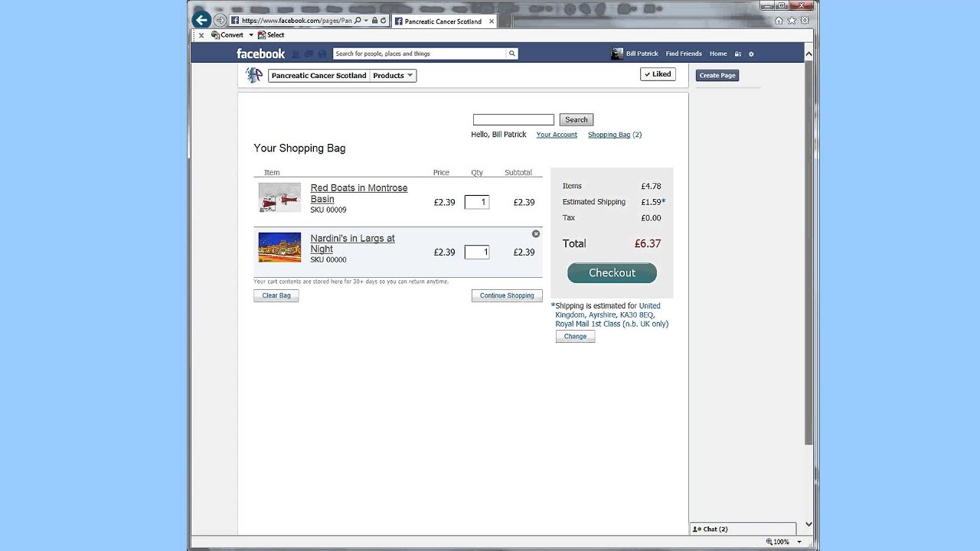This screenshot has width=980, height=551.
Task: Open Your Account link
Action: (557, 135)
